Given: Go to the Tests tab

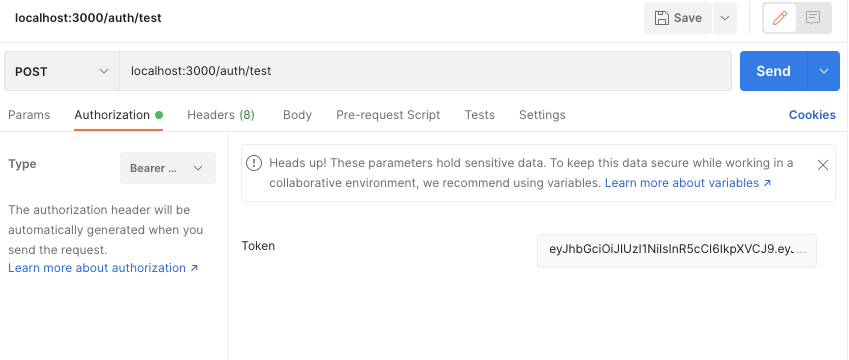Looking at the screenshot, I should (480, 115).
